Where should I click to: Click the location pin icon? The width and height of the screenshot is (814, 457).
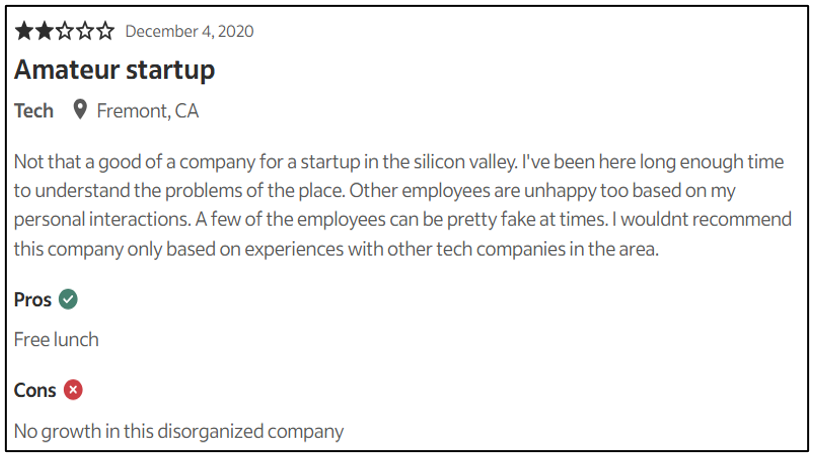81,110
